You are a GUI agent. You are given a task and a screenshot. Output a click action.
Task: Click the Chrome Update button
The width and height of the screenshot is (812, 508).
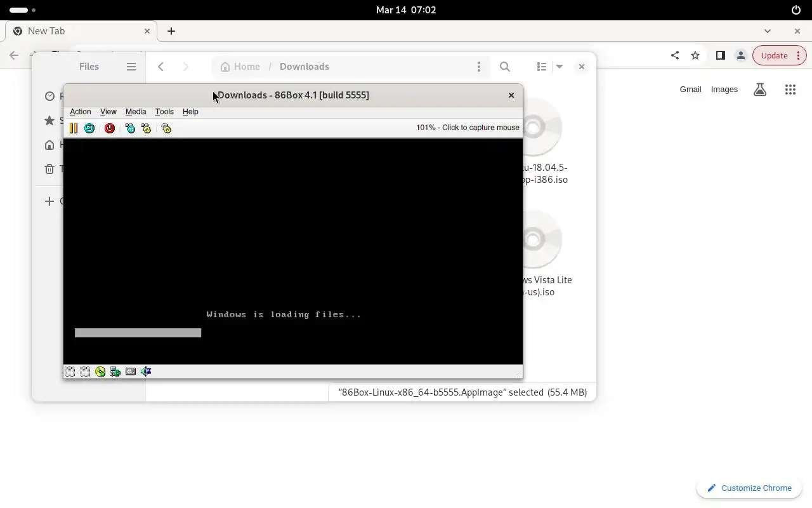pos(780,55)
